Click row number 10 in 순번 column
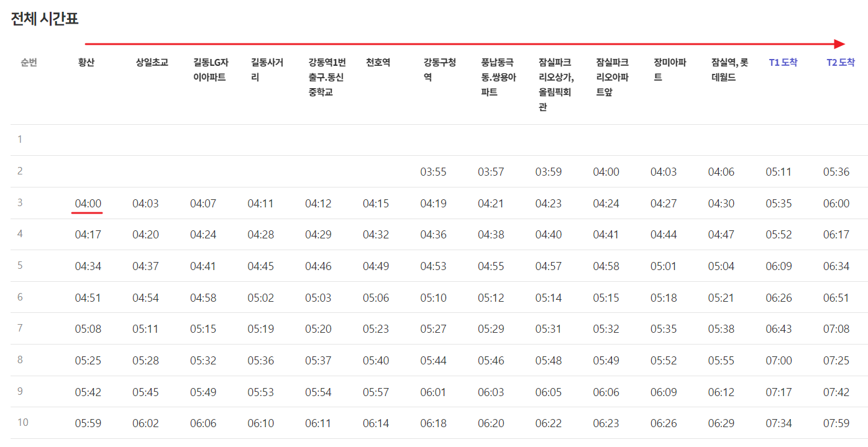Viewport: 868px width, 447px height. 22,423
